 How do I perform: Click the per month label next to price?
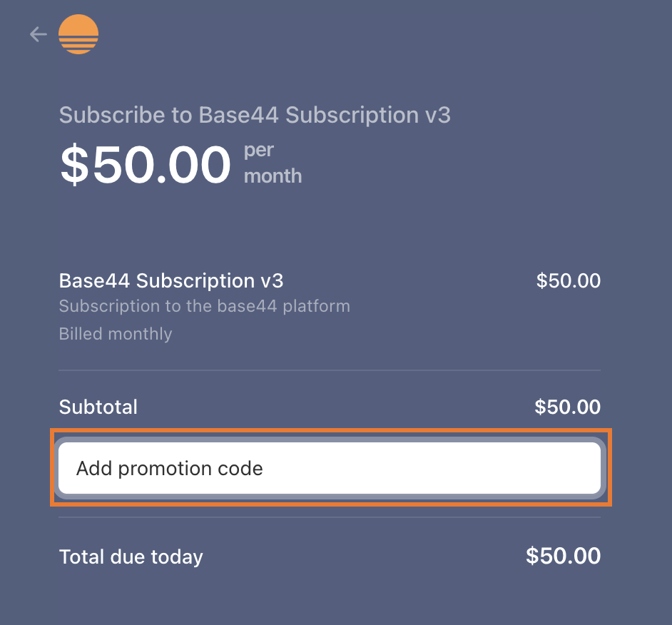coord(272,163)
